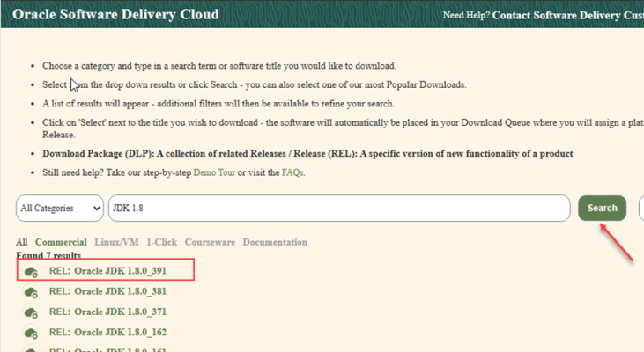Click the green Search button

point(602,208)
